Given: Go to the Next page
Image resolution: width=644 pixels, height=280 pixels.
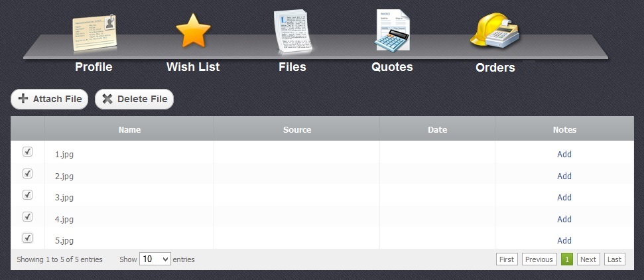Looking at the screenshot, I should coord(588,259).
